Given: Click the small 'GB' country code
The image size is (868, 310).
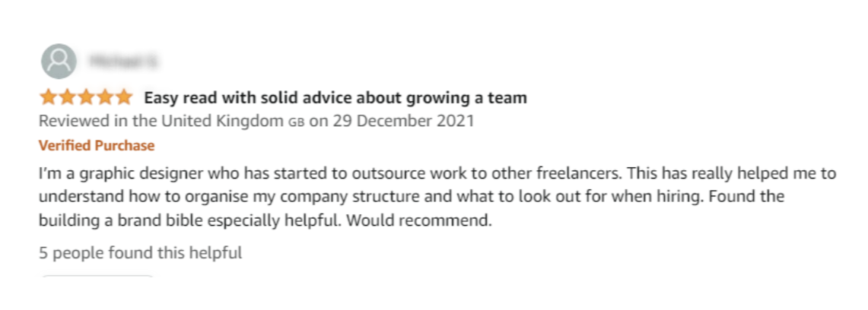Looking at the screenshot, I should click(296, 122).
